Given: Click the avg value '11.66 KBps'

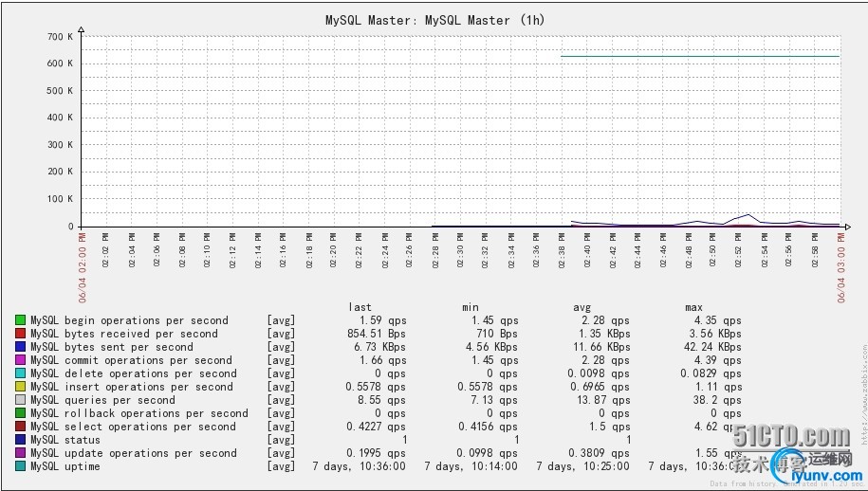Looking at the screenshot, I should coord(601,347).
